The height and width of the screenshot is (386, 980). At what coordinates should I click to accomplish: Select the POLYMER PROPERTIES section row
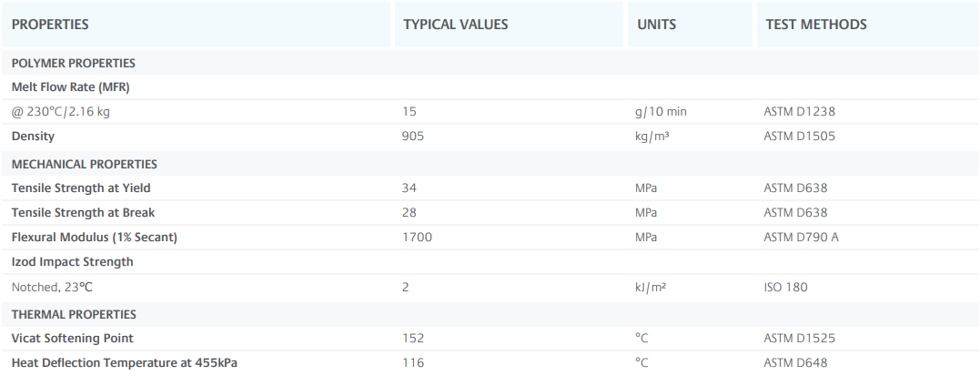[74, 63]
